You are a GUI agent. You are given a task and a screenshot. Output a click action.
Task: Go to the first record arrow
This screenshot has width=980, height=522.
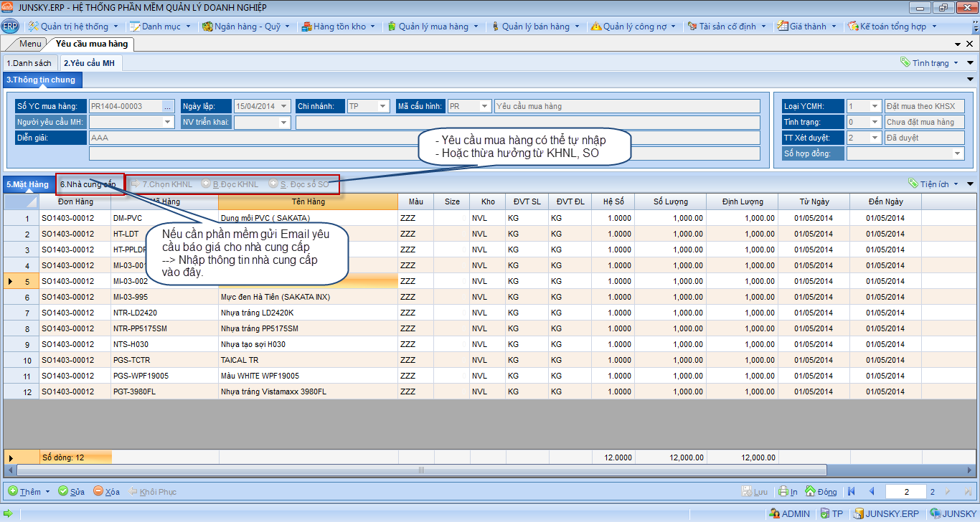click(x=851, y=491)
